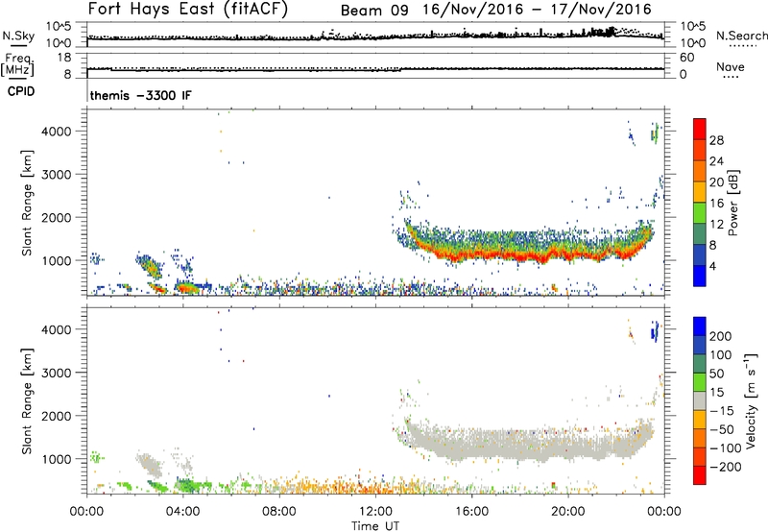Click the '60' tick on the Nave axis

click(687, 58)
